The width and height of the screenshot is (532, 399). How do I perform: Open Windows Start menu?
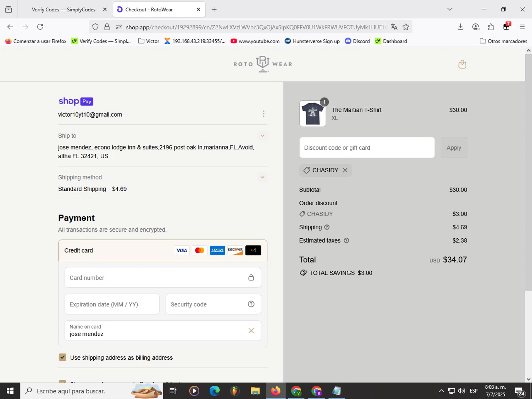click(x=10, y=391)
